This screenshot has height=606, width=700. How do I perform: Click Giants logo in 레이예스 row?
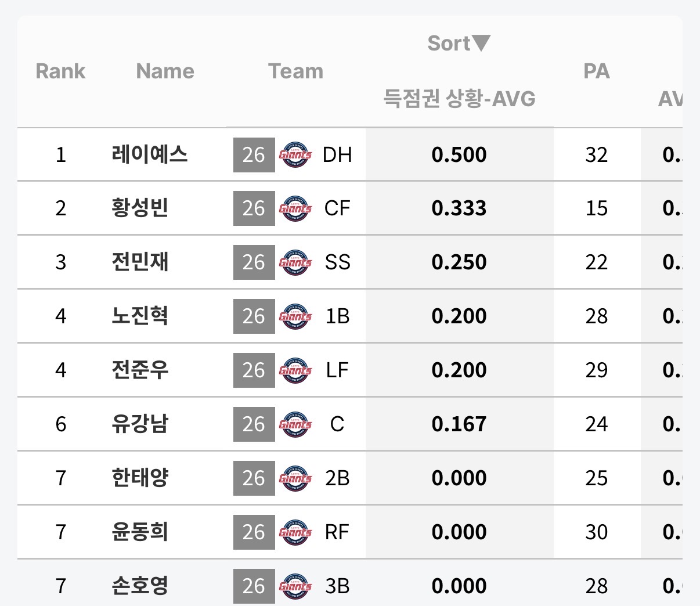[x=295, y=155]
